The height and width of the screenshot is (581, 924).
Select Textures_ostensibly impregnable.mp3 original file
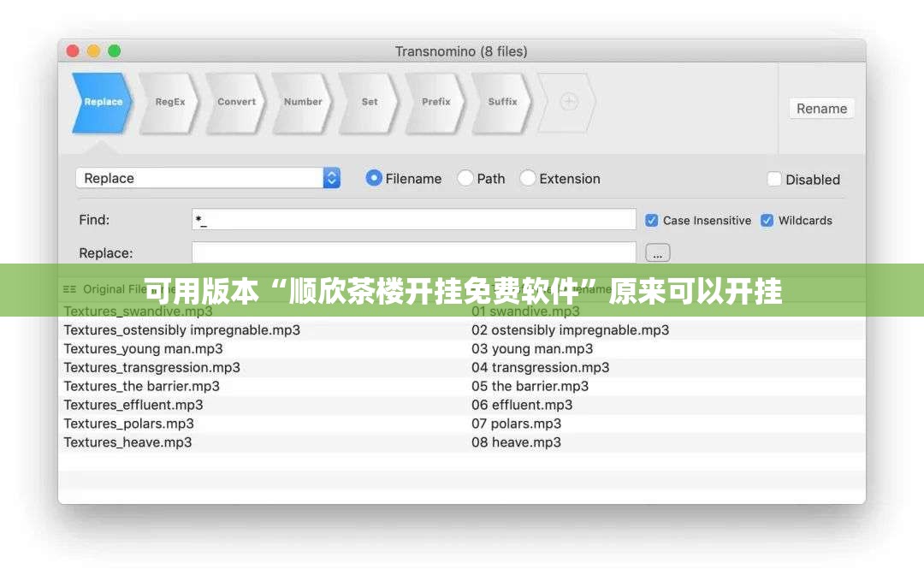pos(181,330)
